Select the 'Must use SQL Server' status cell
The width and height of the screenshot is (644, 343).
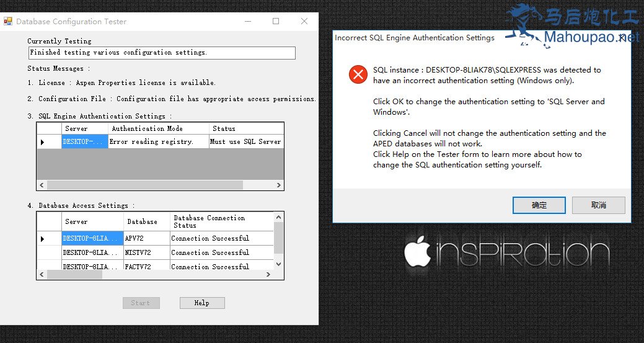pos(247,141)
